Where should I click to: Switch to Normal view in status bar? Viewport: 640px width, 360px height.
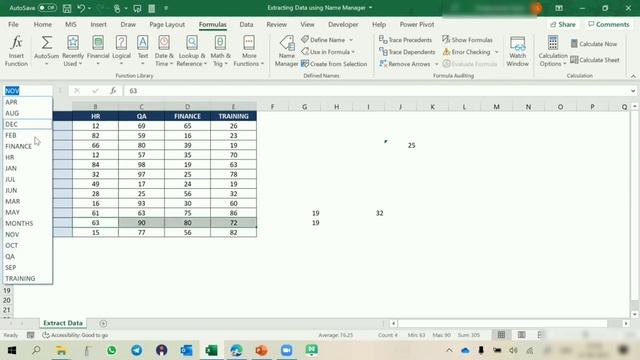coord(501,335)
